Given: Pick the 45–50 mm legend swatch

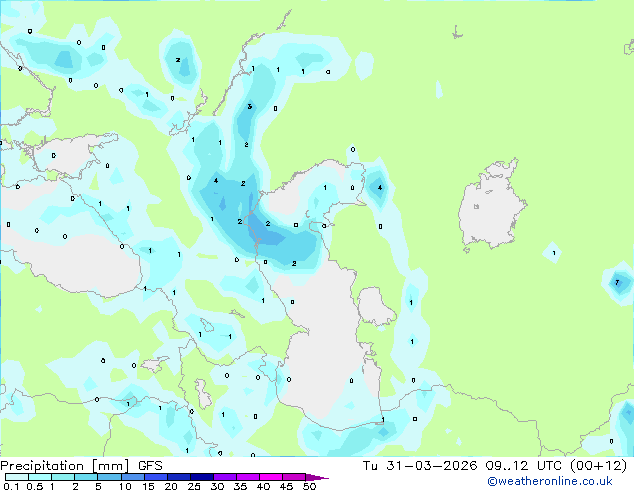Looking at the screenshot, I should 293,477.
